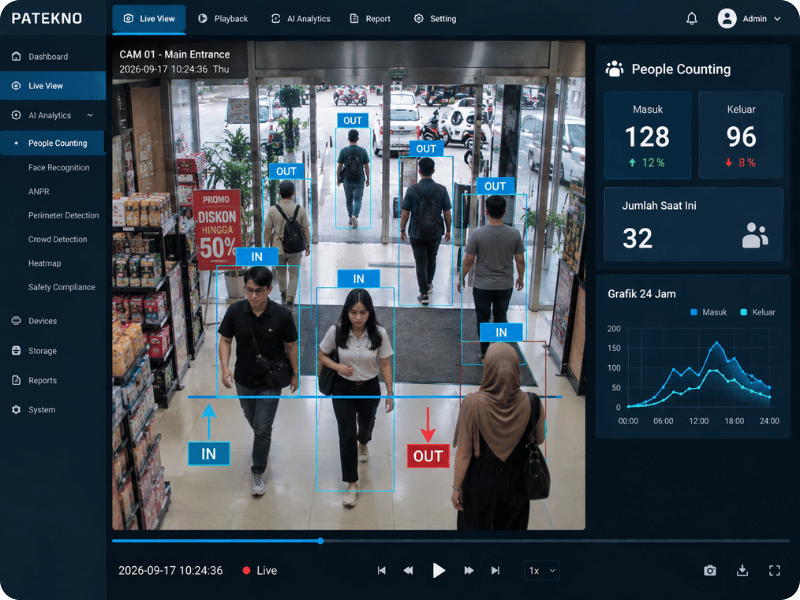Screen dimensions: 800x600
Task: Click the Keluar count card
Action: point(741,135)
